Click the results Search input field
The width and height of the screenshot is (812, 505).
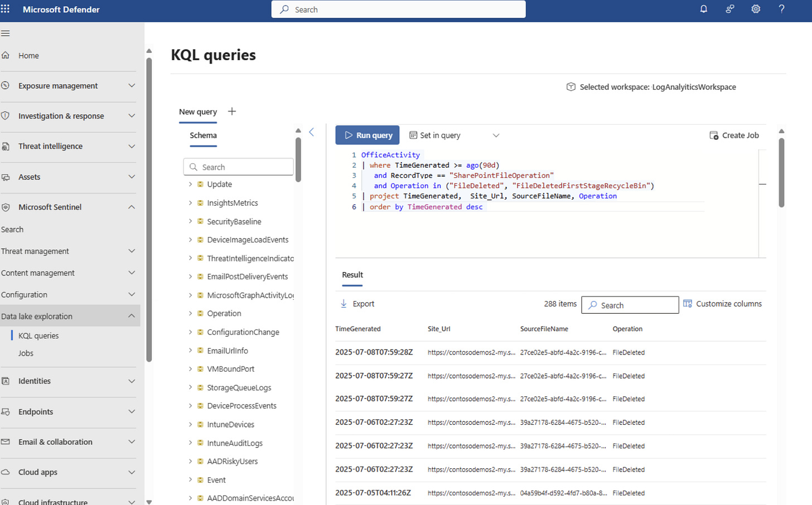tap(630, 305)
